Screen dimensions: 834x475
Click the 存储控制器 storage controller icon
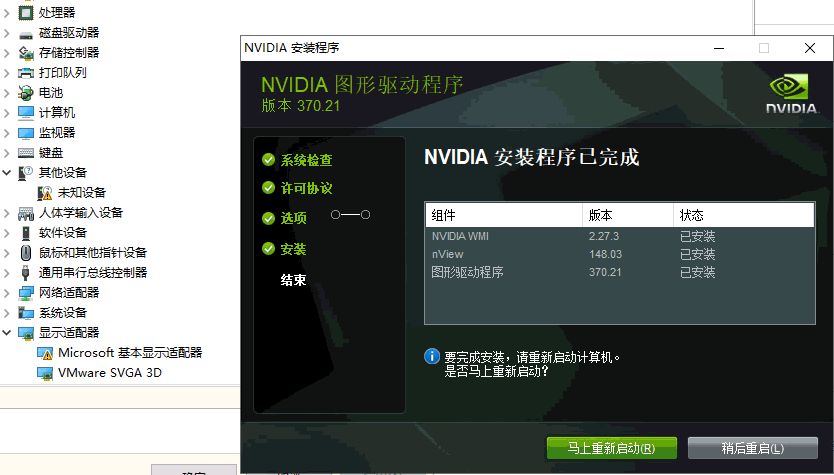tap(26, 53)
